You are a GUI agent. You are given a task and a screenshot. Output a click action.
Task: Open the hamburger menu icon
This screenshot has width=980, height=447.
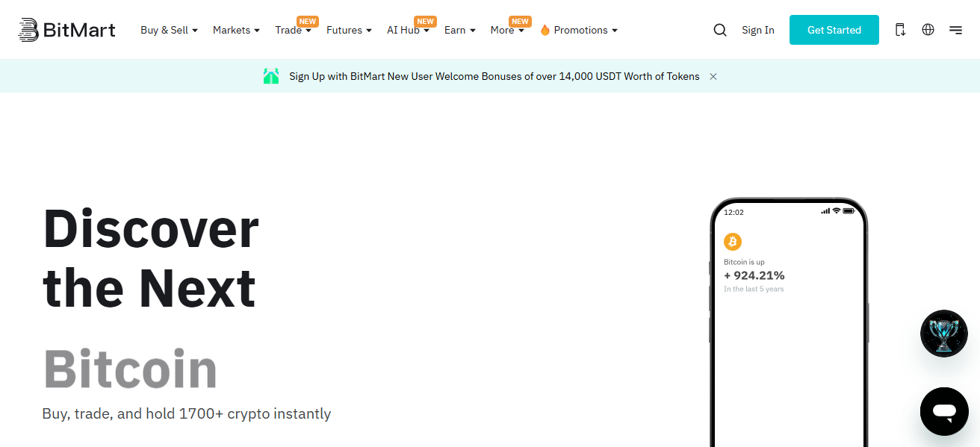955,30
